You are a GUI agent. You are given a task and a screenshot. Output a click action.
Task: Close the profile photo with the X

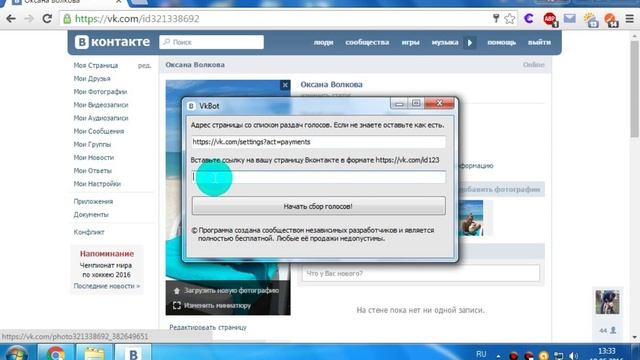285,85
